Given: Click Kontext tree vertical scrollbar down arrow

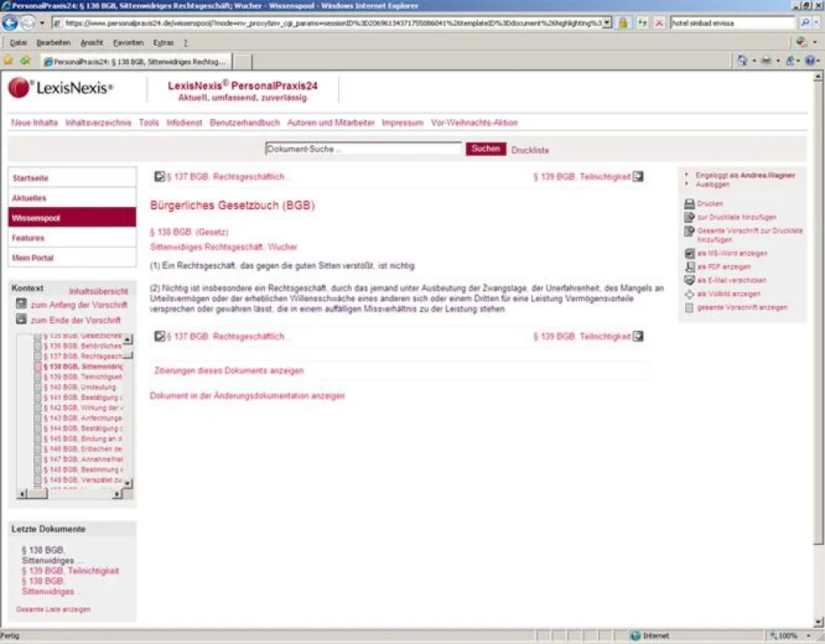Looking at the screenshot, I should pos(128,483).
